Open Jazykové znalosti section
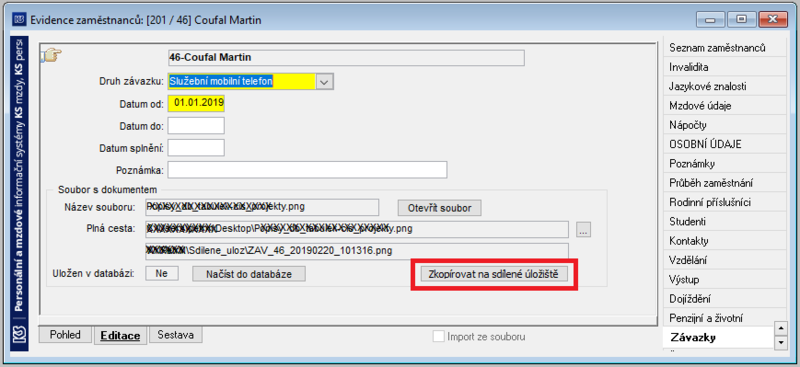 [725, 87]
